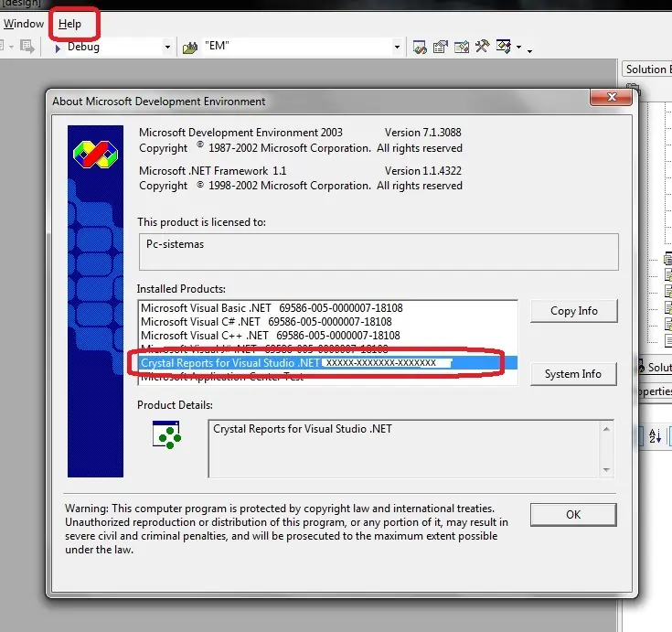Click the Properties panel title
672x632 pixels.
point(654,391)
